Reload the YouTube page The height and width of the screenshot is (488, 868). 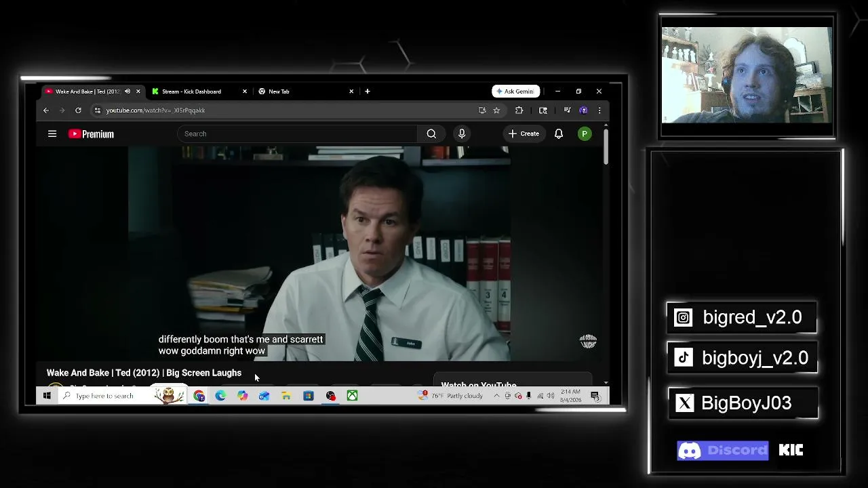[x=78, y=110]
